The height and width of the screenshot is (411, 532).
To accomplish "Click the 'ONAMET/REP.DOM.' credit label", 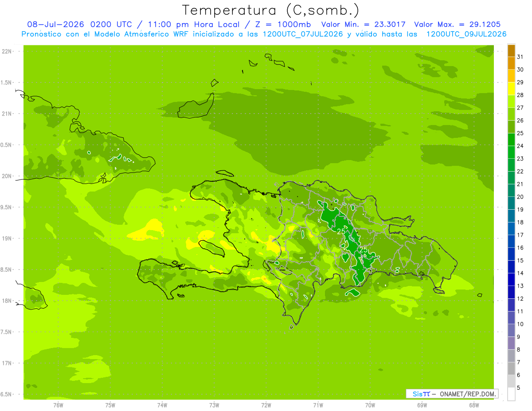I will point(467,394).
